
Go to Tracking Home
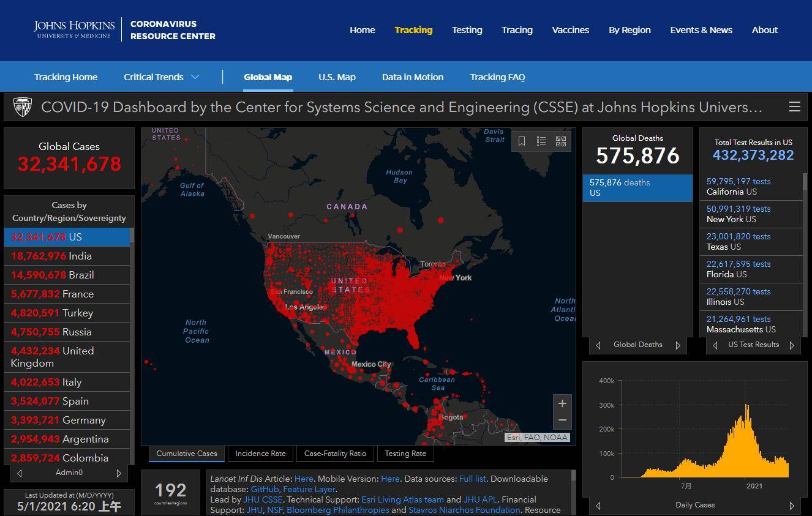(x=66, y=77)
